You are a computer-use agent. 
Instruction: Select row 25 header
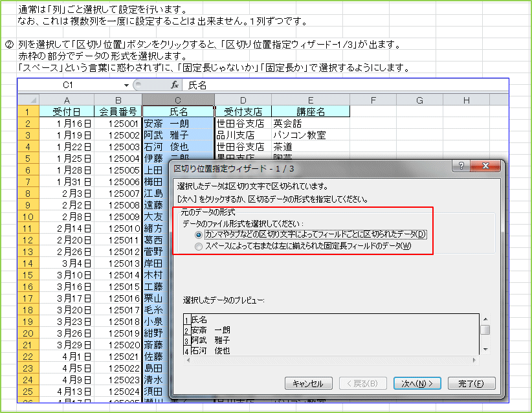coord(28,392)
